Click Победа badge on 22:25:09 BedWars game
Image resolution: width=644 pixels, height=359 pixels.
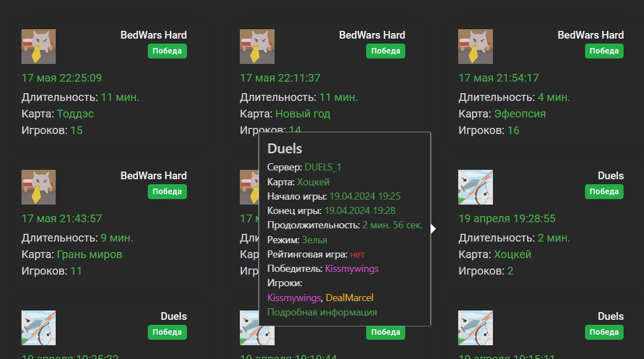click(167, 51)
